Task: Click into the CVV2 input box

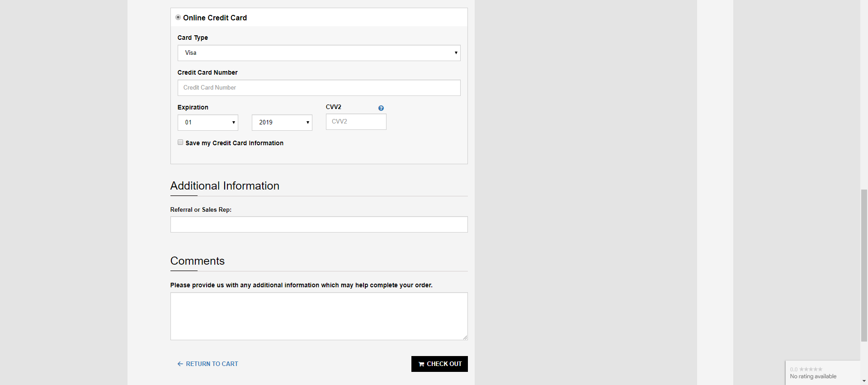Action: point(356,122)
